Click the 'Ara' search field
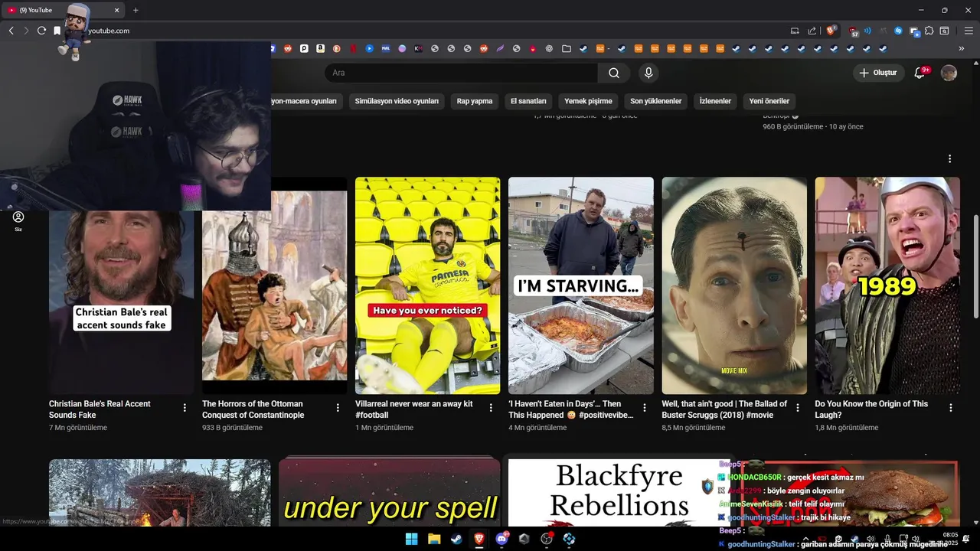This screenshot has width=980, height=551. (x=461, y=73)
